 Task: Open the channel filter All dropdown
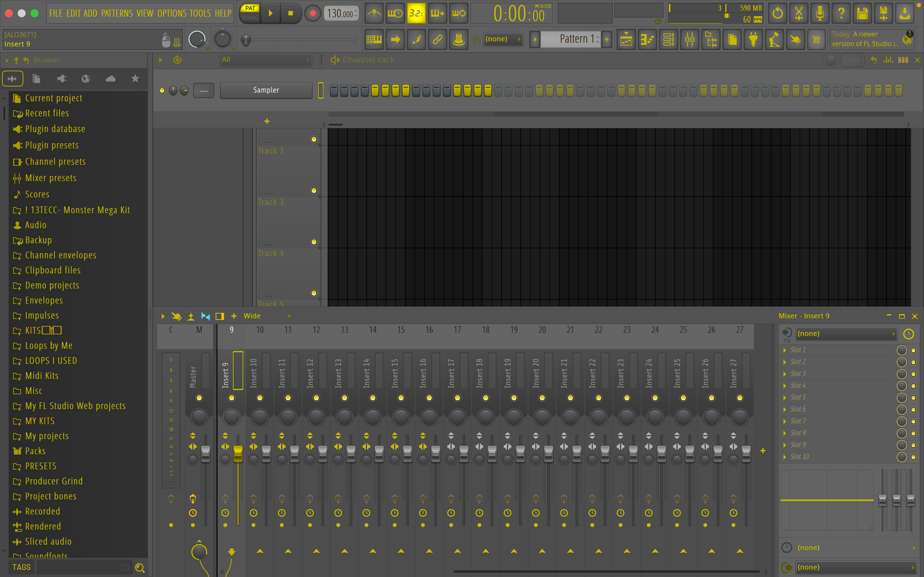point(265,60)
